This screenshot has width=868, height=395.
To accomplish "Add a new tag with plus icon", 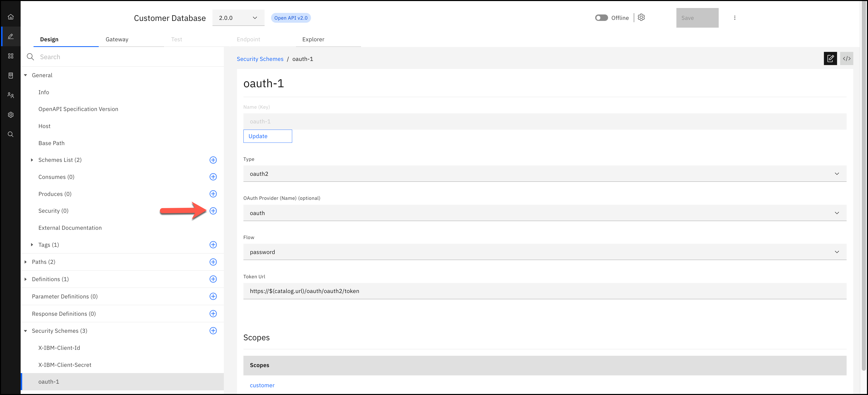I will [213, 244].
